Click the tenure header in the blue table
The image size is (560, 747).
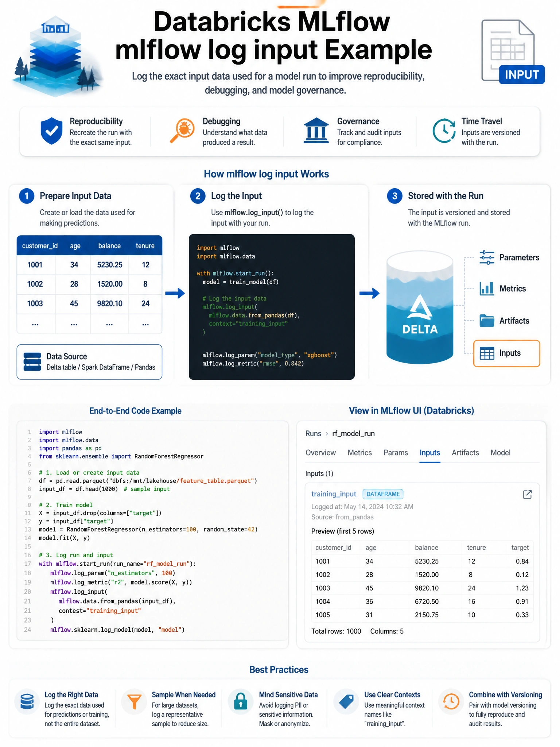145,246
